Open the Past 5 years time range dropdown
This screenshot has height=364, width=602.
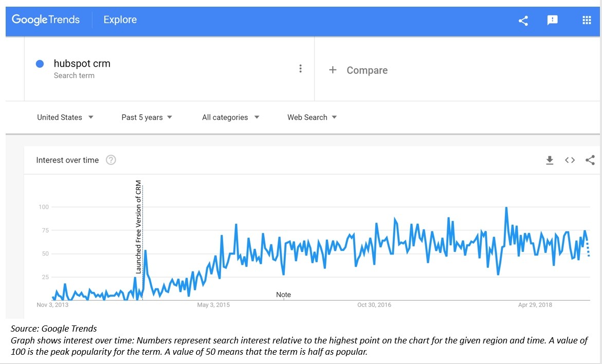pyautogui.click(x=147, y=117)
